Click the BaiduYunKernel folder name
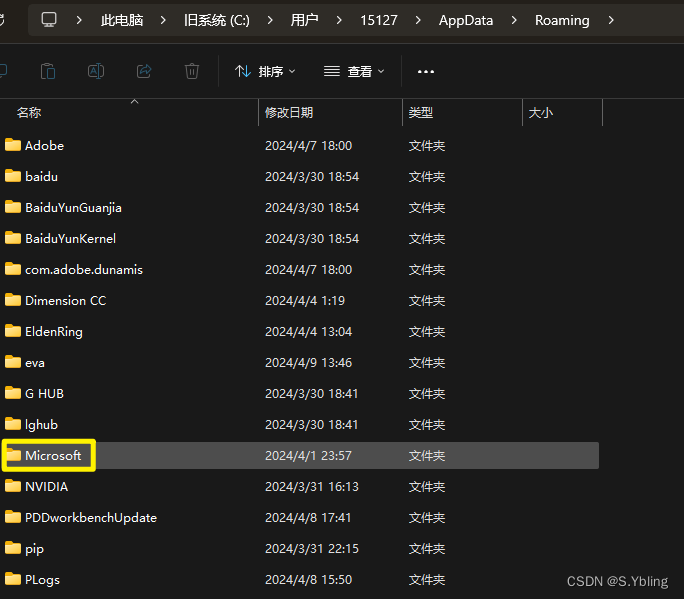 click(x=71, y=238)
